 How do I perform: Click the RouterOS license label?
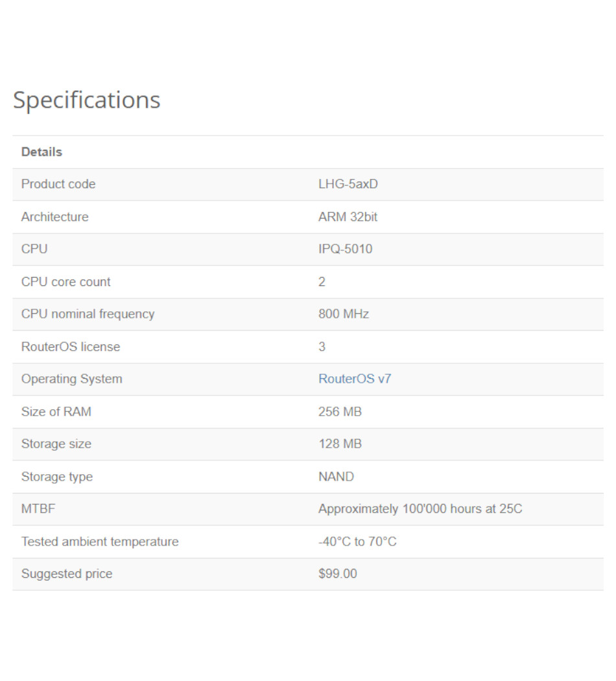(70, 346)
